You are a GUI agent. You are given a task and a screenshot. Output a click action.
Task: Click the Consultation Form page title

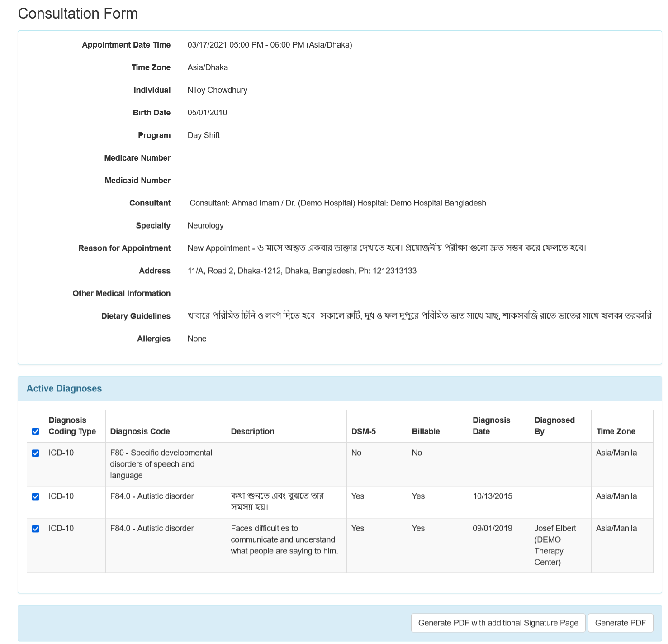(x=78, y=14)
